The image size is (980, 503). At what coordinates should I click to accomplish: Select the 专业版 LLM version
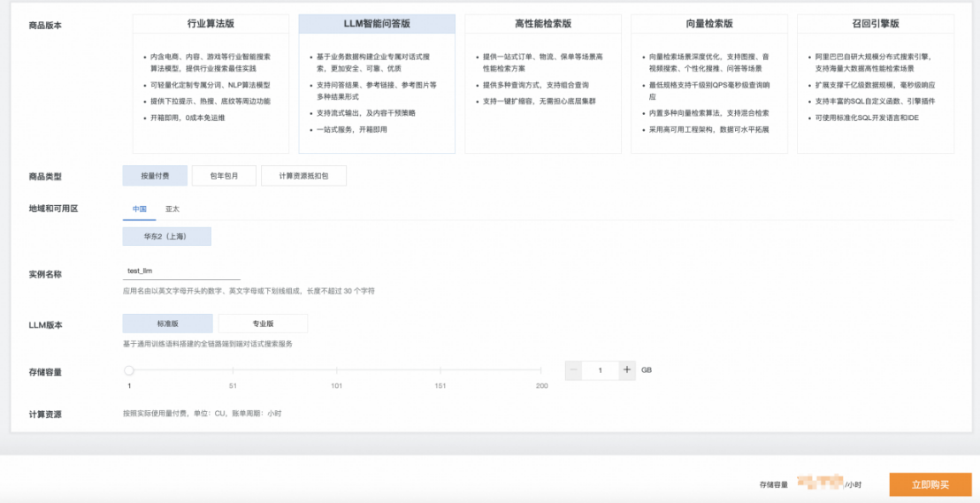click(263, 324)
